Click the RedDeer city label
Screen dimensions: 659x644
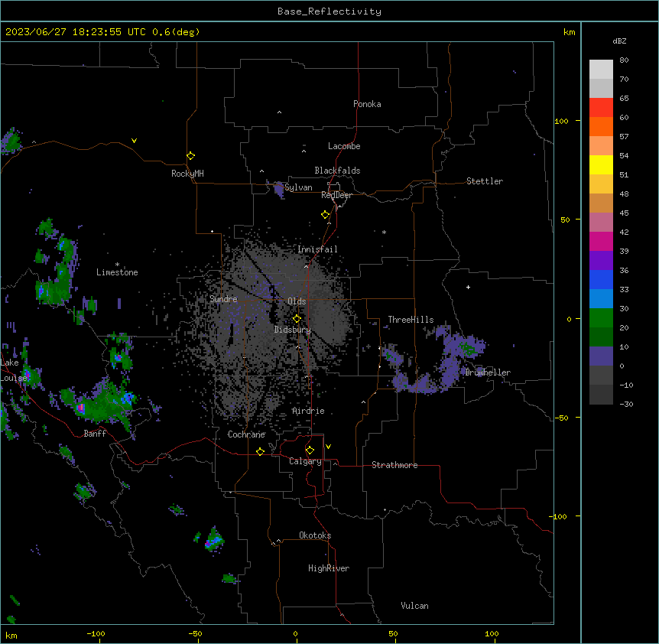(336, 195)
